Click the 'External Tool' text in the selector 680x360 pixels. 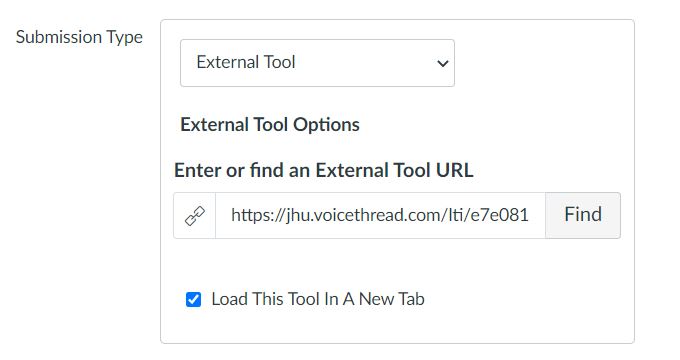pos(246,62)
